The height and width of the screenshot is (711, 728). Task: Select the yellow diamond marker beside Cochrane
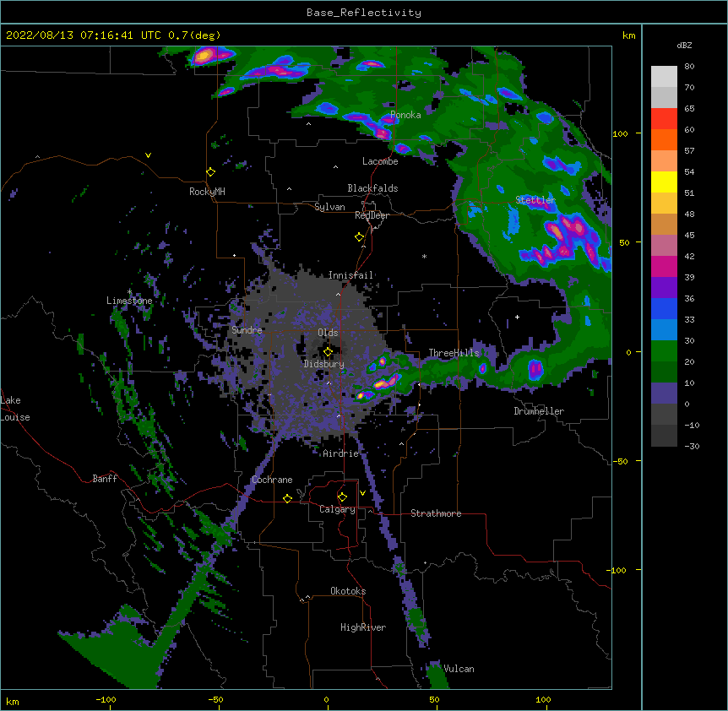[287, 498]
